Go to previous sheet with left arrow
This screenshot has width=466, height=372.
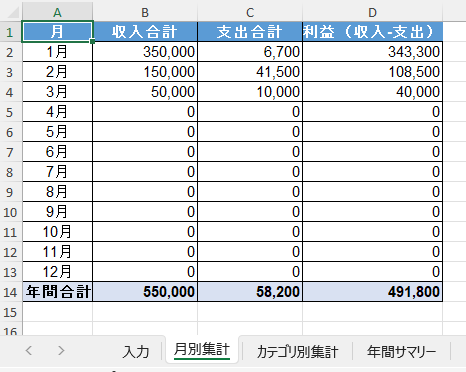coord(29,350)
